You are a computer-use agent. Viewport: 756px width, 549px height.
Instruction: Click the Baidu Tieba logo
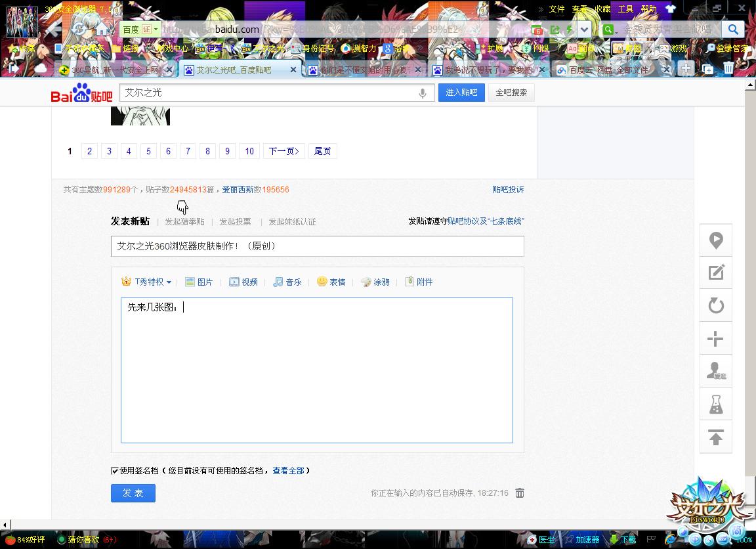(81, 92)
